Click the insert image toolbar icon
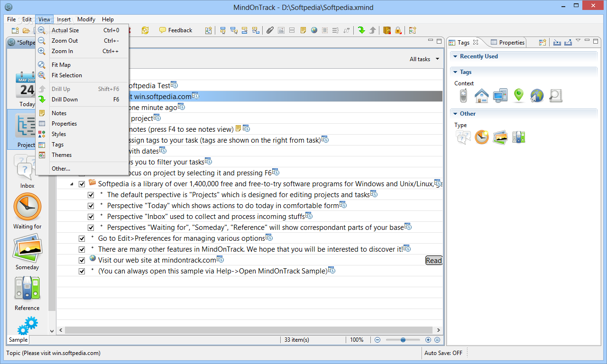Screen dimensions: 607x364 [281, 30]
